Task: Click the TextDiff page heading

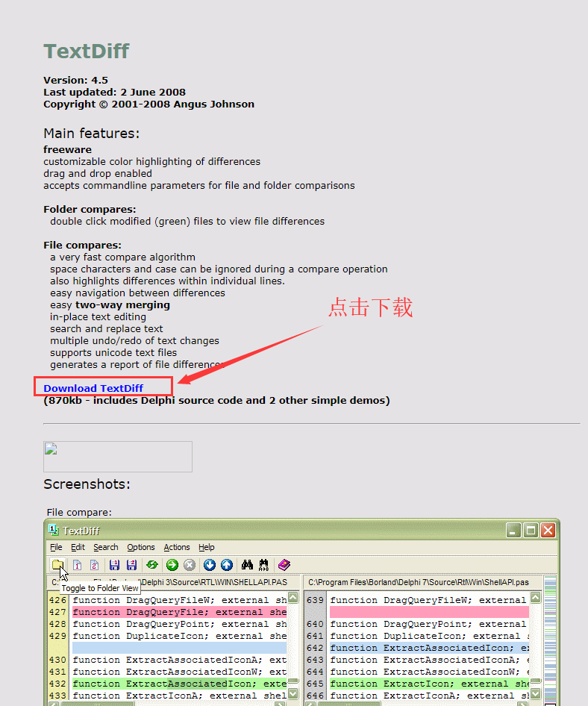Action: pos(87,51)
